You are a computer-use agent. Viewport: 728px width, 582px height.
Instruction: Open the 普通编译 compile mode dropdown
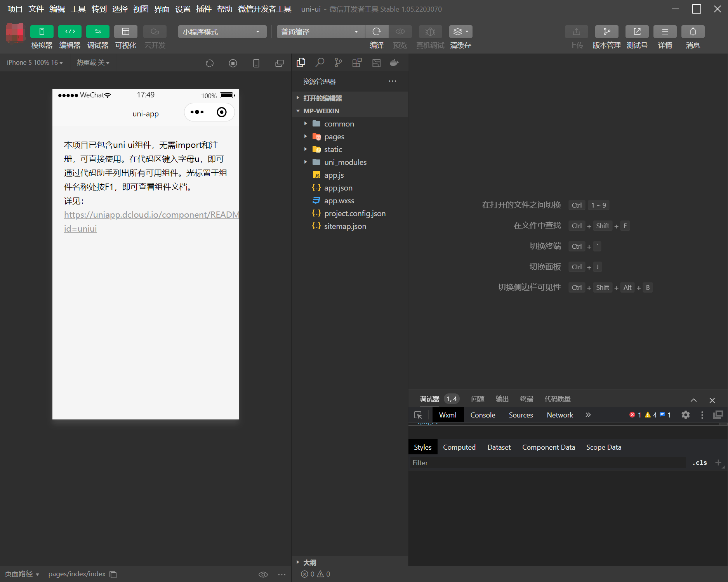click(321, 32)
